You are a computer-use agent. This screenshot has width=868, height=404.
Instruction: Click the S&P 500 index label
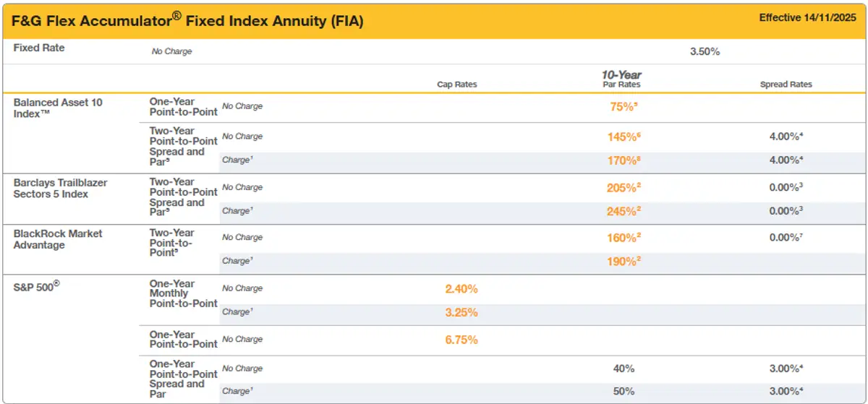(36, 285)
